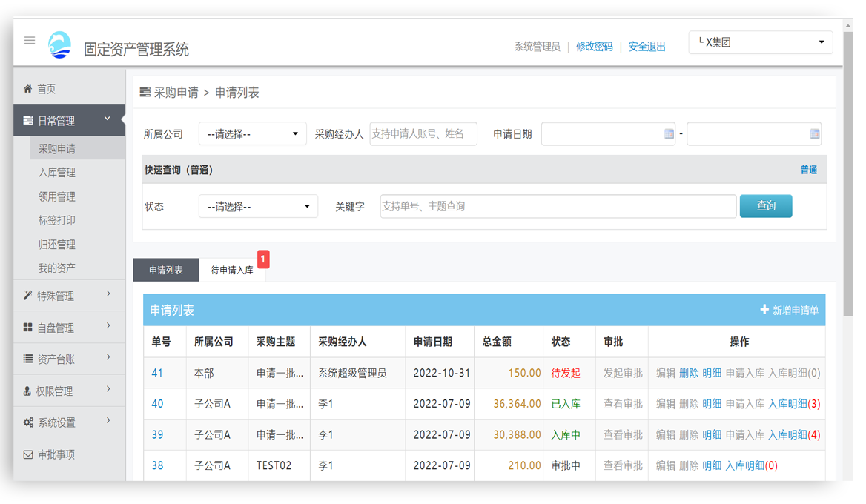Click the hamburger menu icon top left
Viewport: 866px width, 504px height.
pos(30,41)
